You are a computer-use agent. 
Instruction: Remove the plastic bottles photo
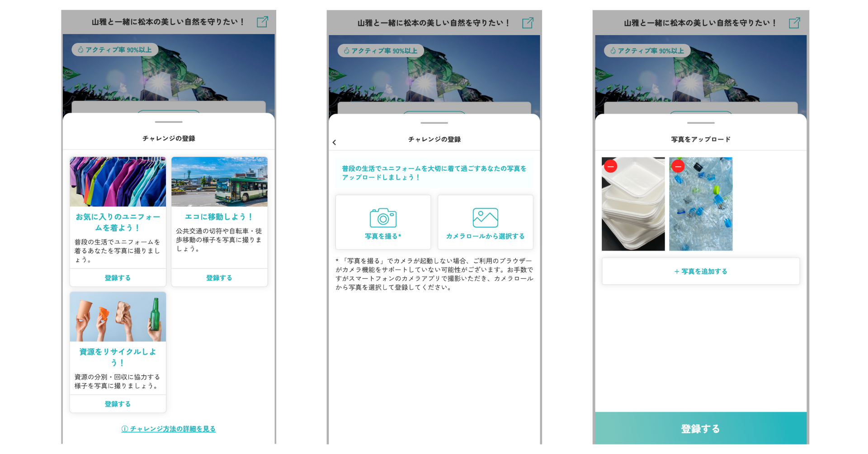[x=678, y=166]
